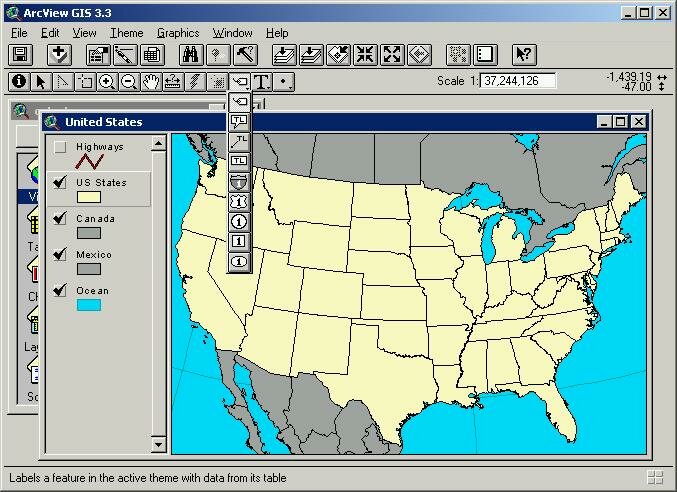Open the theme attribute table icon
The height and width of the screenshot is (492, 677).
pos(152,55)
